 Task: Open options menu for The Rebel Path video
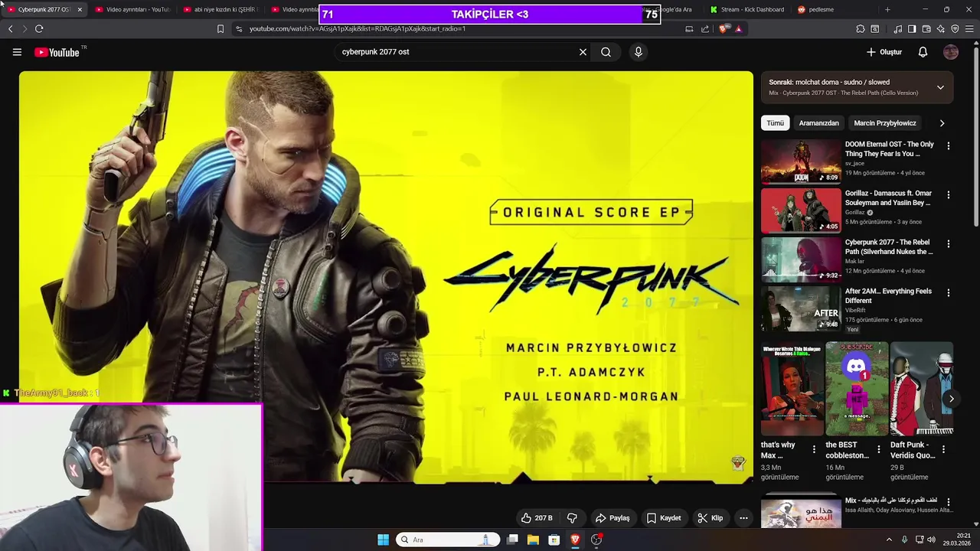click(948, 244)
